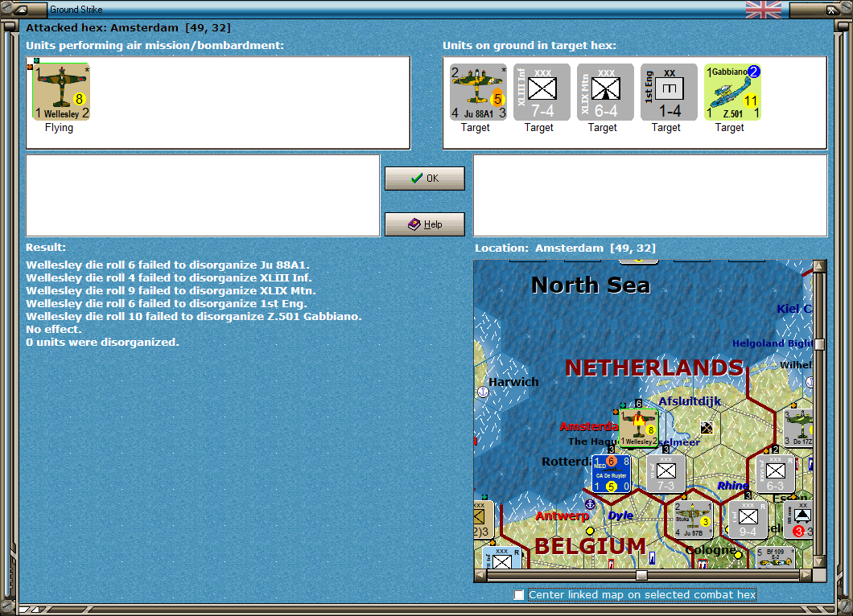The image size is (853, 616).
Task: Click the Rotterdam city label on map
Action: (x=567, y=462)
